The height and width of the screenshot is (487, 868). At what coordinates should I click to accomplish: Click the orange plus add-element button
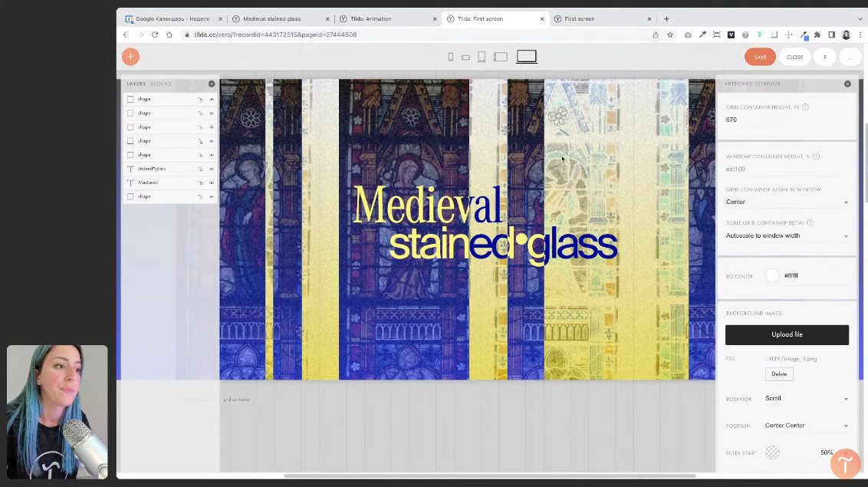pos(130,57)
